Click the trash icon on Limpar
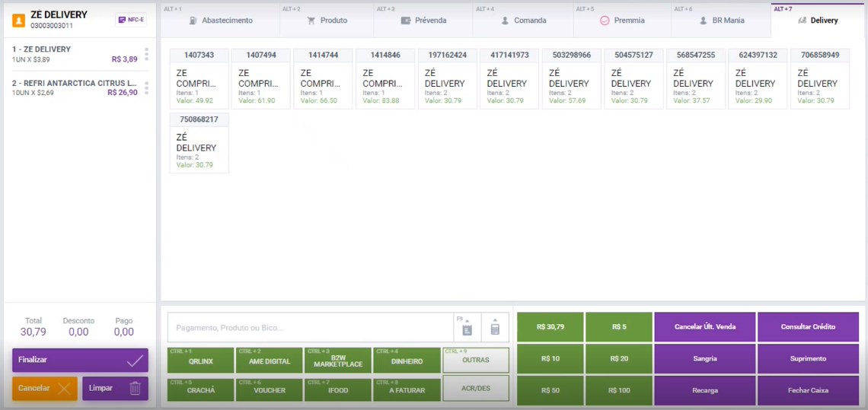This screenshot has width=868, height=410. click(x=135, y=389)
